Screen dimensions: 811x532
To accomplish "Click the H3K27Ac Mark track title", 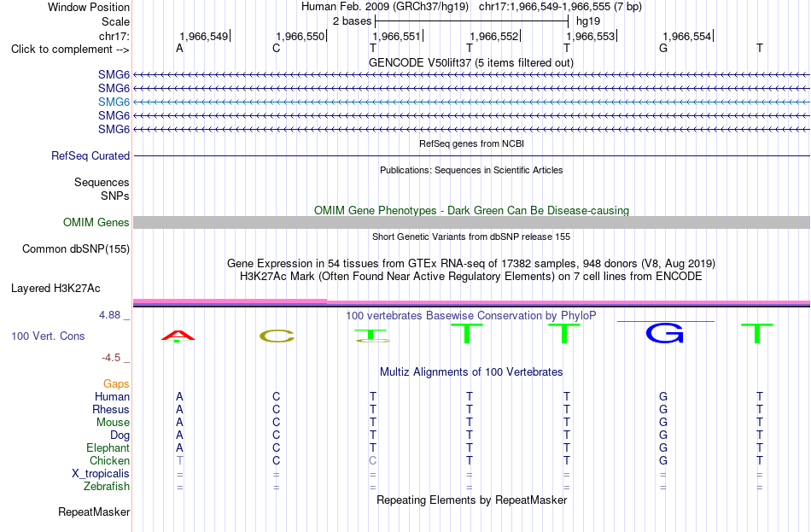I will (471, 277).
